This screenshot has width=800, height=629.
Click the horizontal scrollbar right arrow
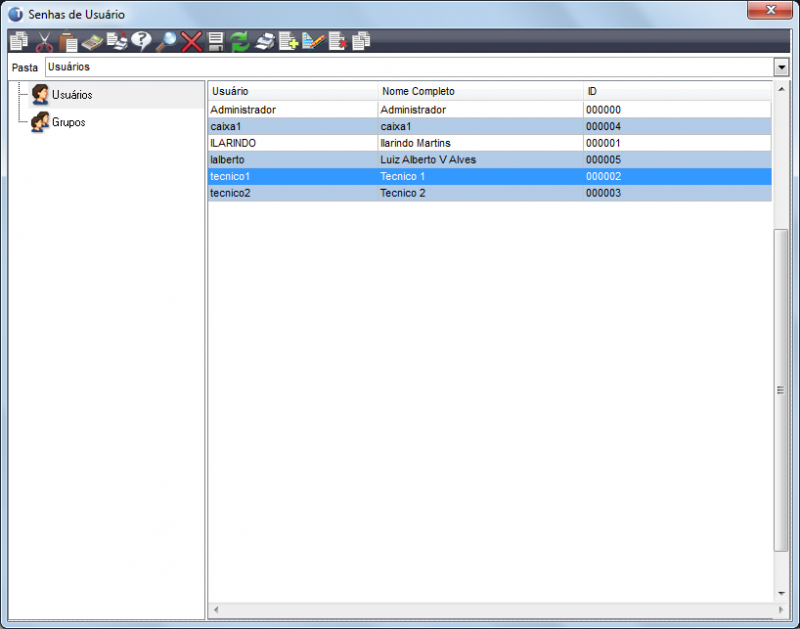coord(781,610)
